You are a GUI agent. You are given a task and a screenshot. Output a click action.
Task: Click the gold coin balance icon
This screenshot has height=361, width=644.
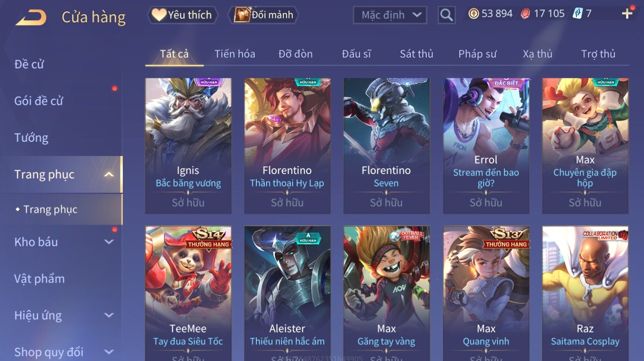[473, 14]
